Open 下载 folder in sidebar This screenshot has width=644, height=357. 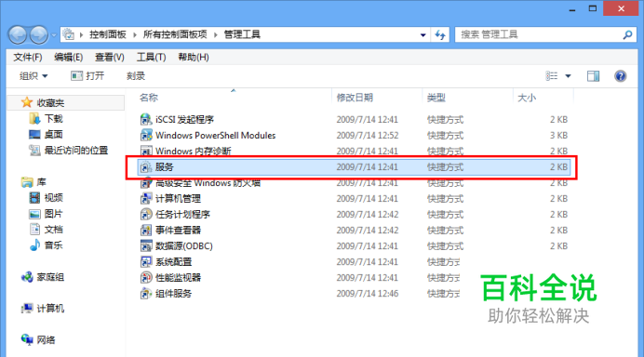pyautogui.click(x=53, y=119)
